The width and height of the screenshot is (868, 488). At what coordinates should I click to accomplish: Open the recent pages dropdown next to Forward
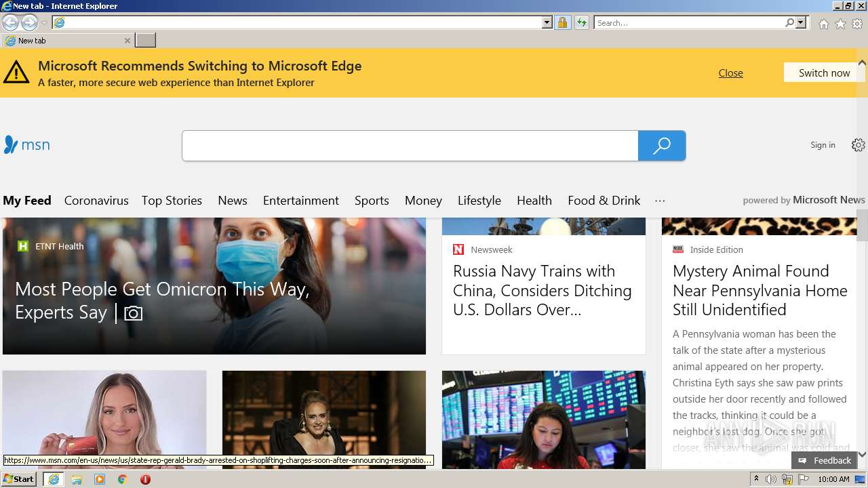point(44,23)
